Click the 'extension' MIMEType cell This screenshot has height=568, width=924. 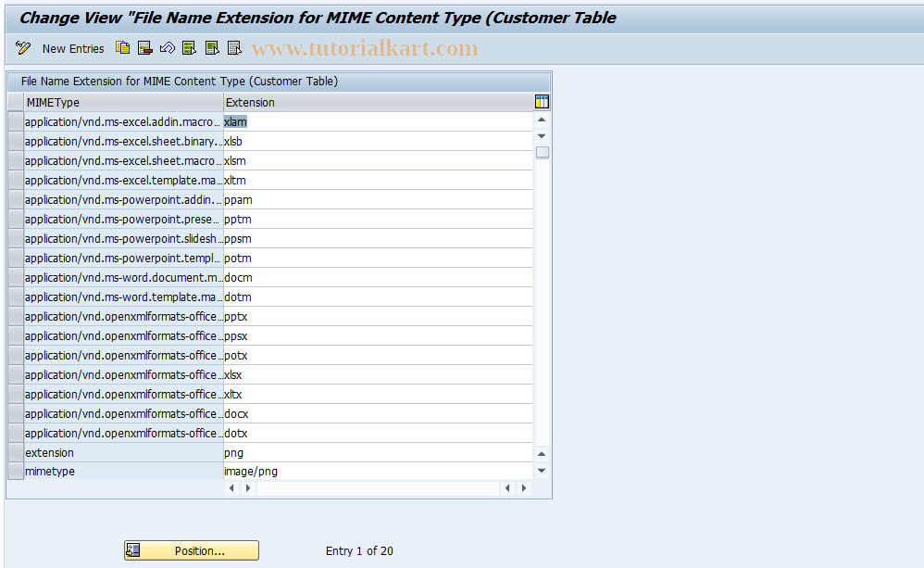pos(123,452)
